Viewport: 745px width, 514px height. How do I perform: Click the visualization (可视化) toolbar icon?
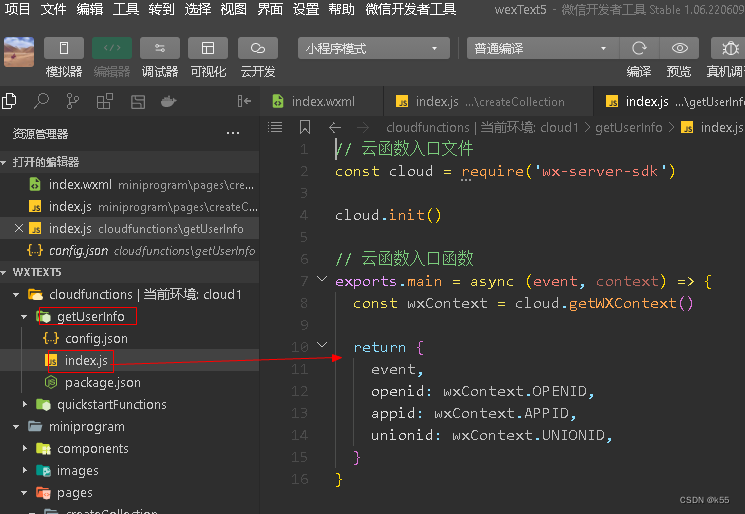click(208, 48)
